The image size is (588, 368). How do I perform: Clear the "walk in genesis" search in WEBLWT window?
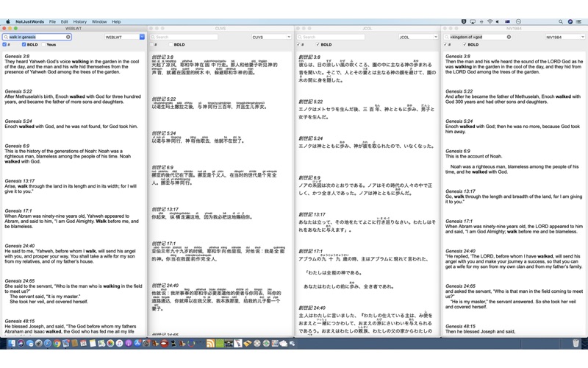tap(68, 37)
